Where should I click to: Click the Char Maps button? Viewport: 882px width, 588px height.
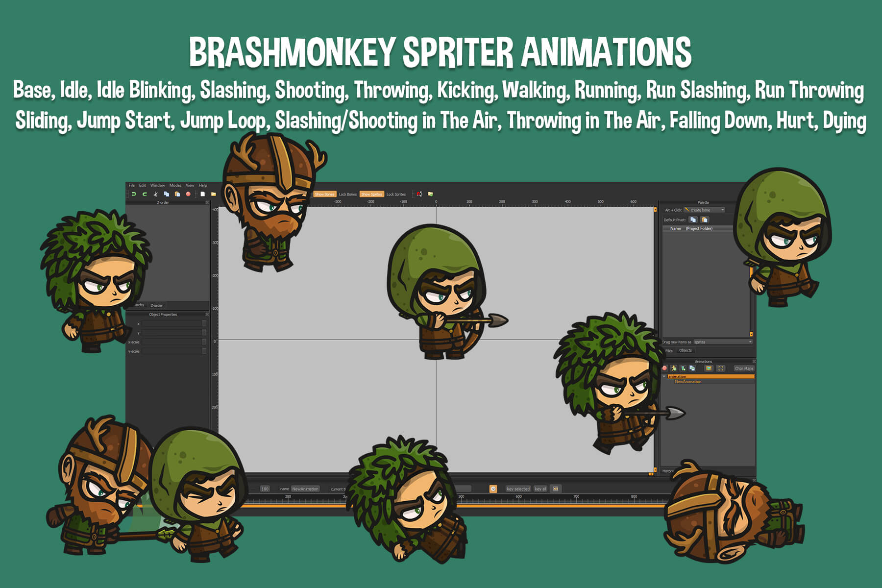point(744,369)
